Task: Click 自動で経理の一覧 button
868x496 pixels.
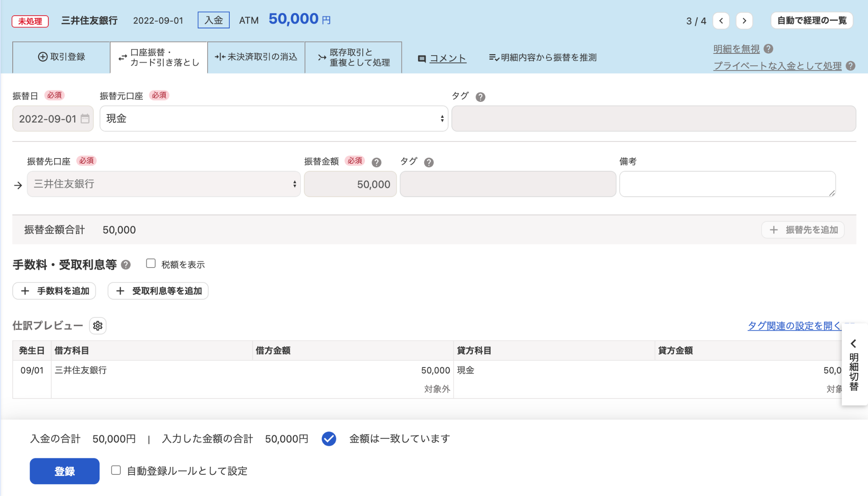Action: click(812, 20)
